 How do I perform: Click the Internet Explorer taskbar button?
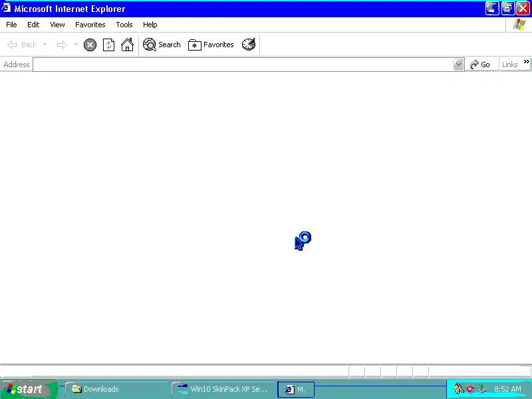(296, 390)
